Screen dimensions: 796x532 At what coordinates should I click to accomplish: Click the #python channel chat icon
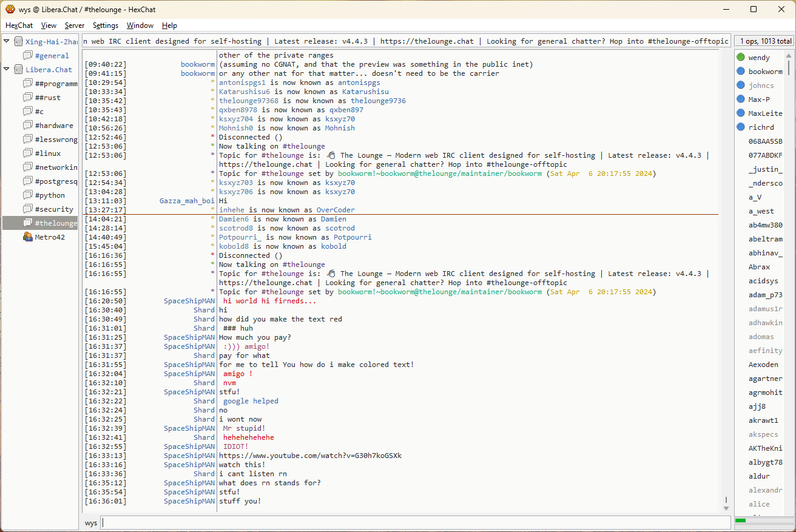pyautogui.click(x=27, y=195)
